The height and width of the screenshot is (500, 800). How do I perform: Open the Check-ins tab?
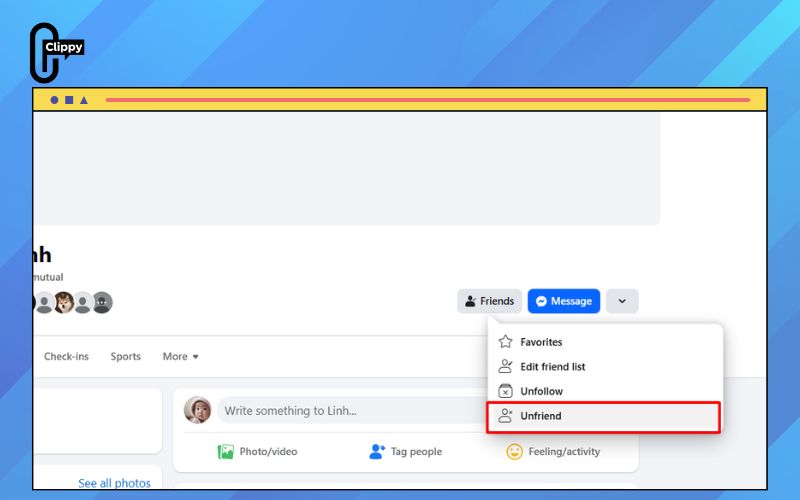point(66,356)
